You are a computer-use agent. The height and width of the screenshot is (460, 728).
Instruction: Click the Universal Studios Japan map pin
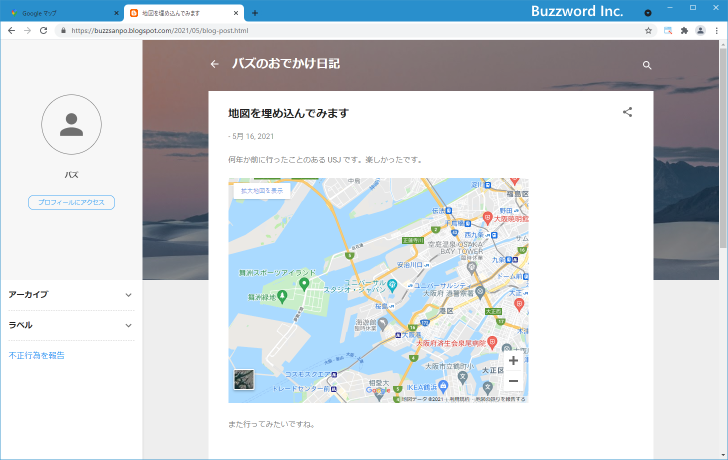coord(392,285)
